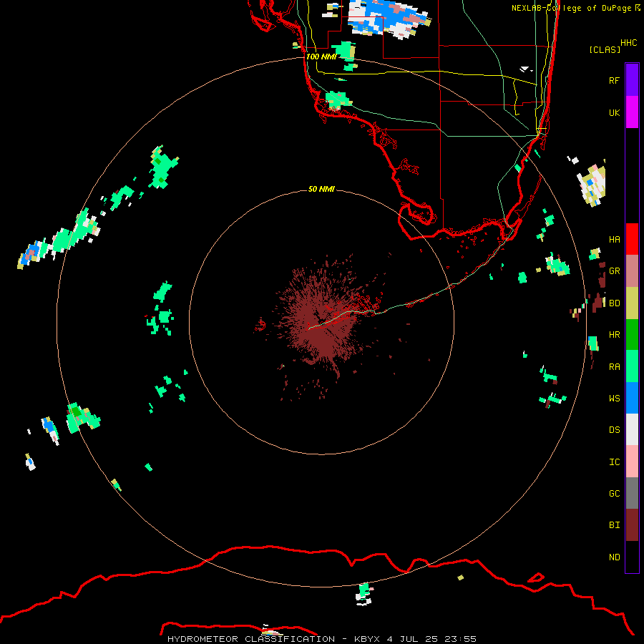The width and height of the screenshot is (644, 644).
Task: Click the 'HYDROMETEOR CLASSIFICATION' caption text
Action: [251, 639]
